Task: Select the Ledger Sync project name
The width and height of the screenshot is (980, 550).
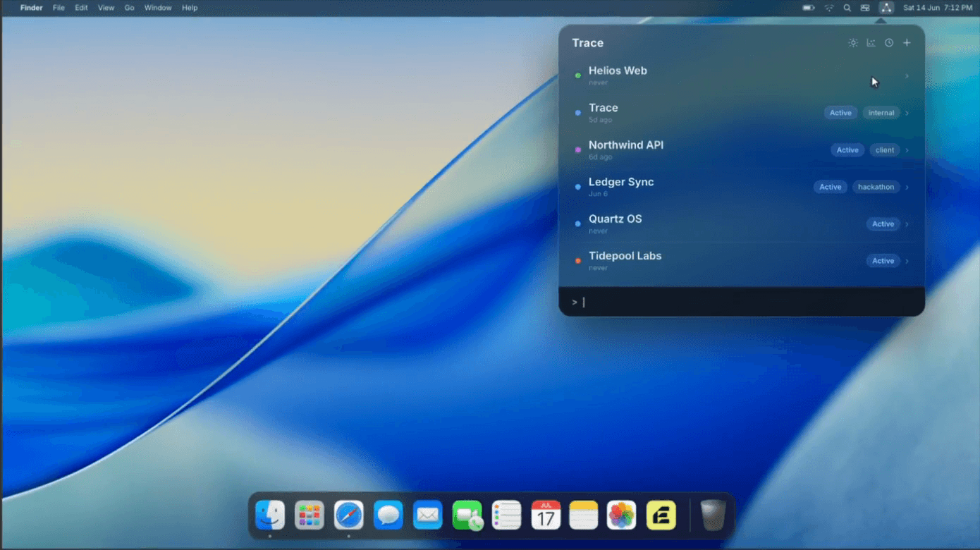Action: point(621,182)
